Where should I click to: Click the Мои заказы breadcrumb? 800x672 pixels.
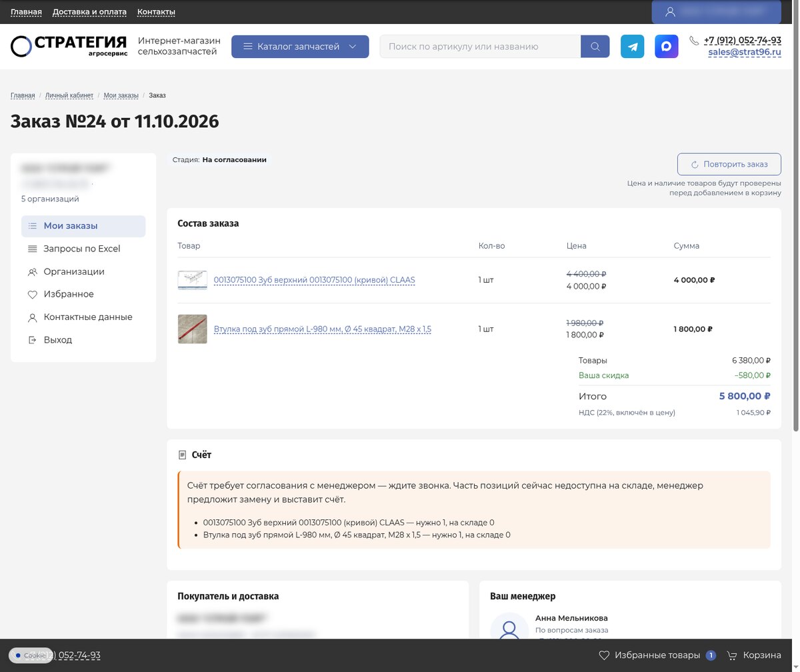(x=121, y=95)
